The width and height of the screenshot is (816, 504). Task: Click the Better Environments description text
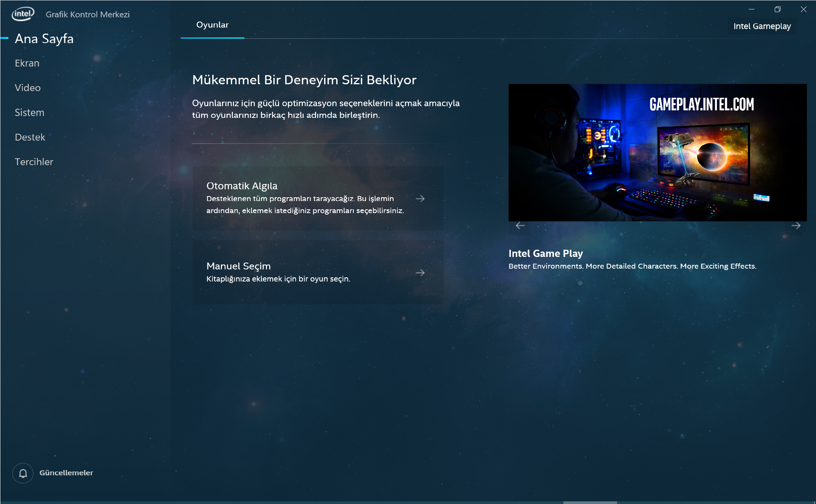pos(632,266)
